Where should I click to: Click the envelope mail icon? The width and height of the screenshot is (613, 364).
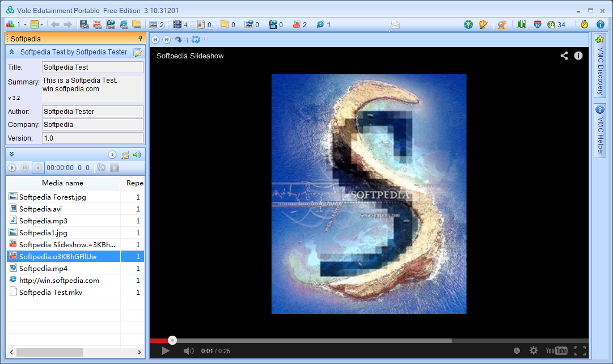(x=395, y=25)
